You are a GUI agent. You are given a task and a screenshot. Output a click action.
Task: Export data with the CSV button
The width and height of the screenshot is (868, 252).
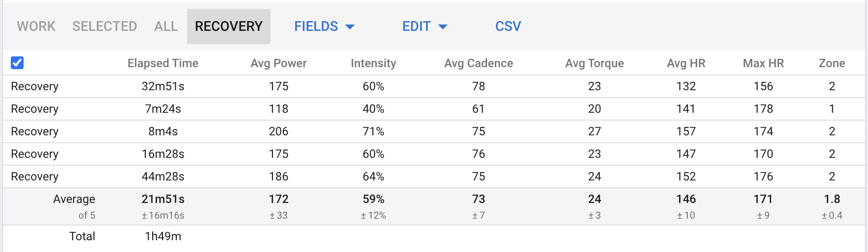click(508, 26)
